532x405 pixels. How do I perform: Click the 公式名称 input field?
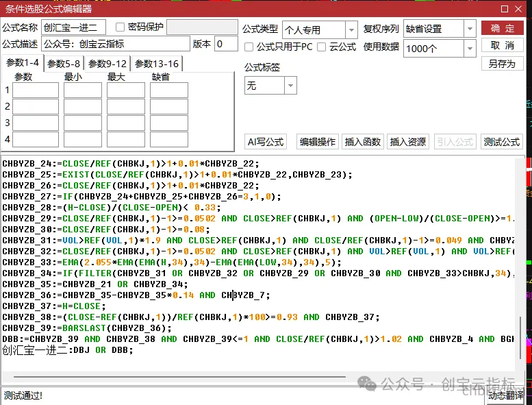[74, 27]
